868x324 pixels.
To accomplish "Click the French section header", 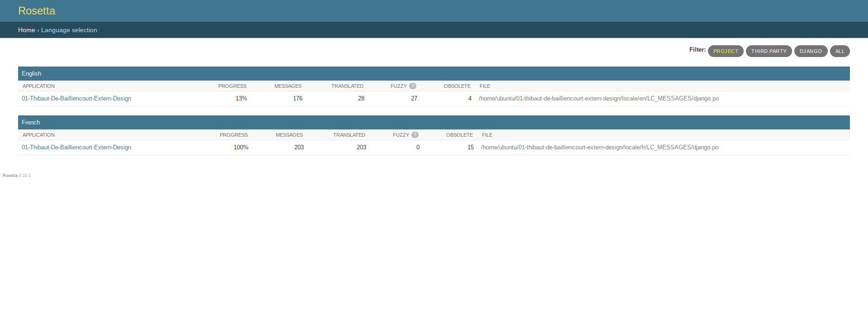I will pyautogui.click(x=434, y=122).
